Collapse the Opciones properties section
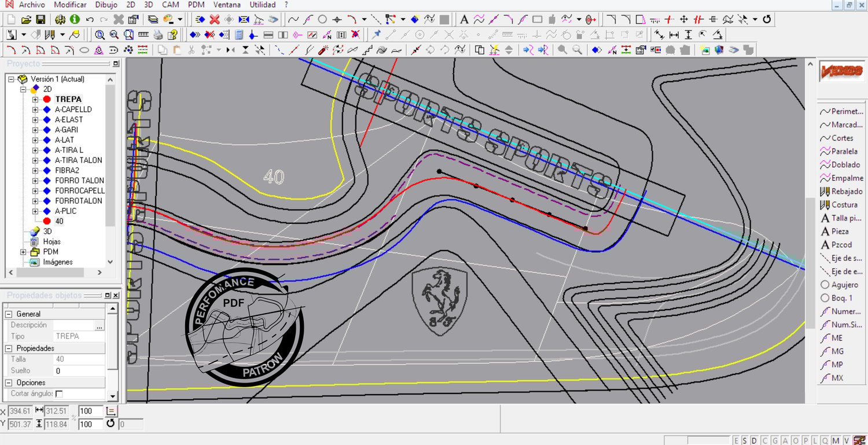 pyautogui.click(x=9, y=383)
